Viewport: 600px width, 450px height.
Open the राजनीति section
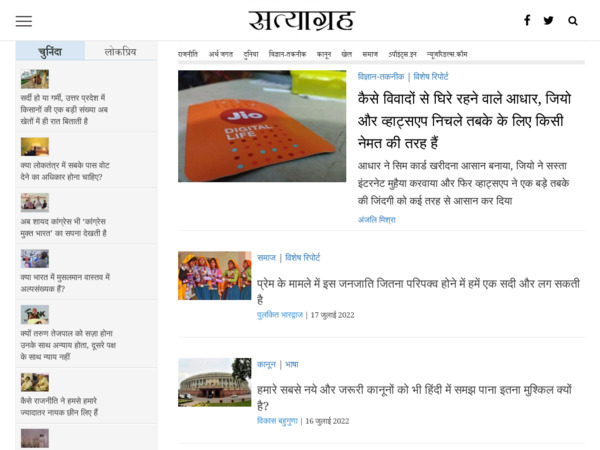(188, 54)
